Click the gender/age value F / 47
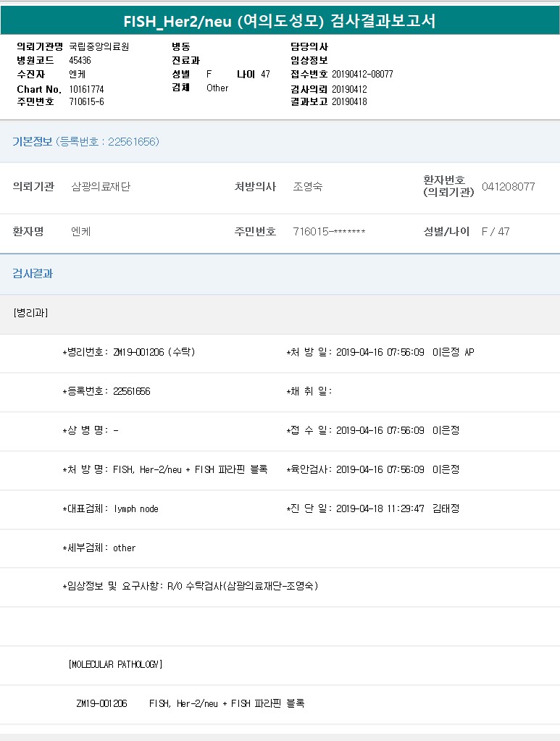Image resolution: width=560 pixels, height=741 pixels. click(x=496, y=232)
